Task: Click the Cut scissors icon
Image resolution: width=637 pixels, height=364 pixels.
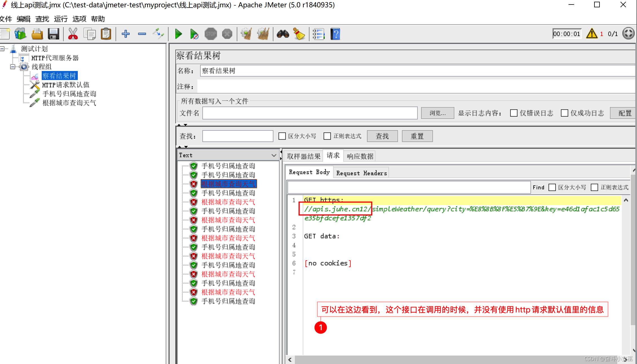Action: [x=73, y=34]
